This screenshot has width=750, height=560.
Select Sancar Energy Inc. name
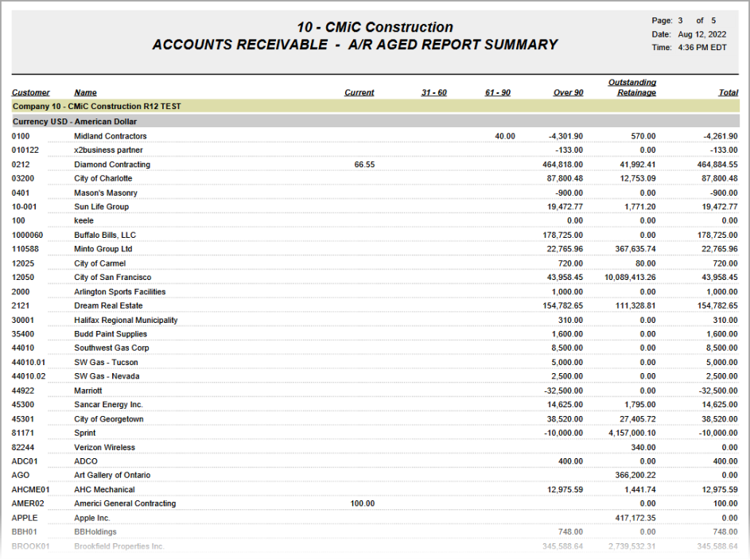(x=109, y=405)
